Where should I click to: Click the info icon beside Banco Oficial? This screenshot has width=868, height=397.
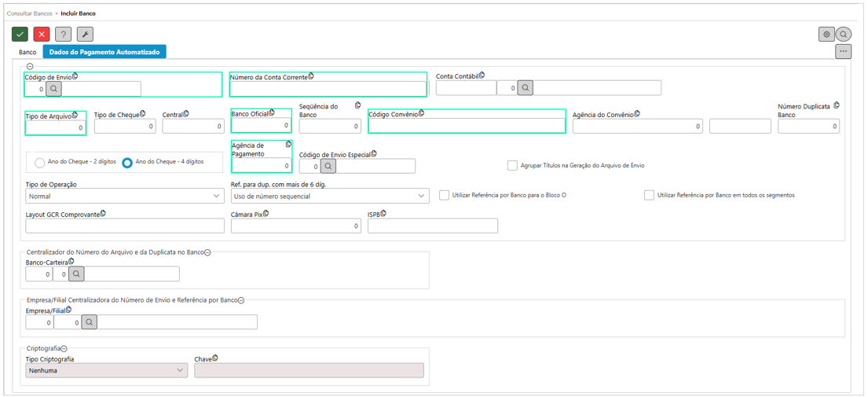pyautogui.click(x=271, y=112)
